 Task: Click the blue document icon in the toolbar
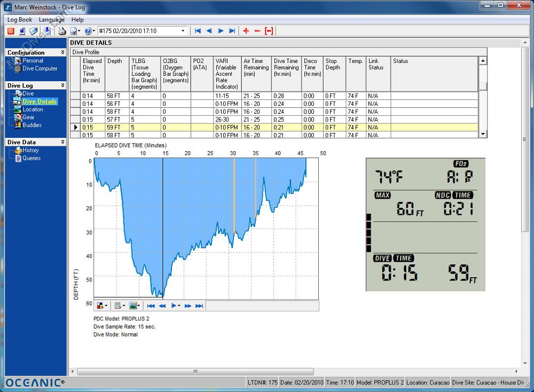click(22, 31)
